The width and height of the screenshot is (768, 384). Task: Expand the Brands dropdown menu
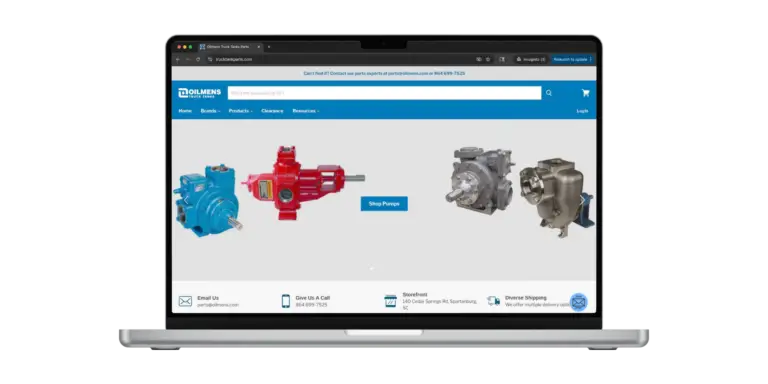(210, 111)
